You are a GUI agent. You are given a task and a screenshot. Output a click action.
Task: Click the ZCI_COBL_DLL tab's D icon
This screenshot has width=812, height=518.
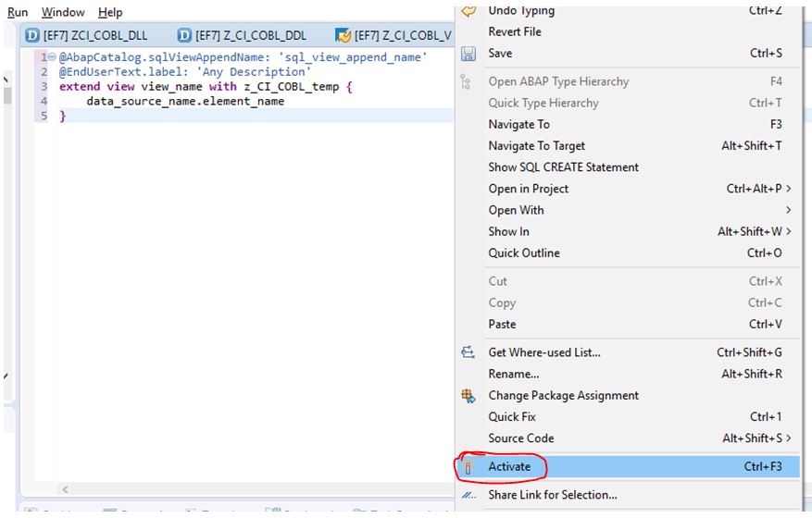32,35
